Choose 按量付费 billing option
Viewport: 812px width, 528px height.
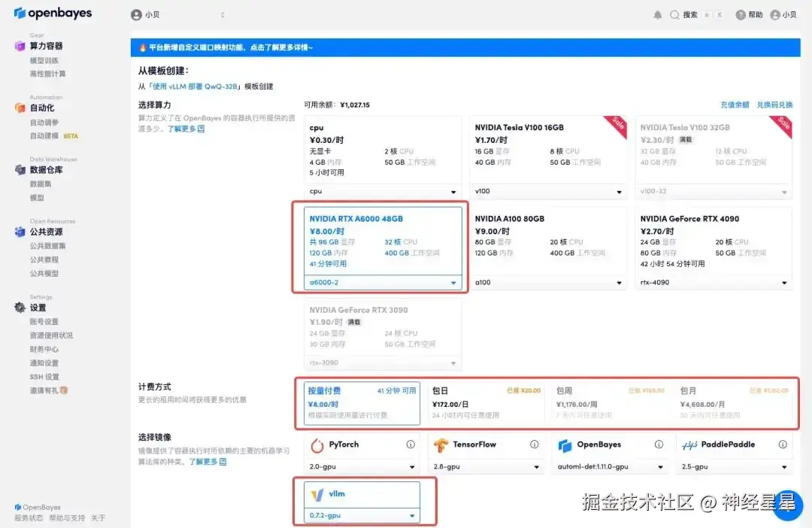pos(362,403)
